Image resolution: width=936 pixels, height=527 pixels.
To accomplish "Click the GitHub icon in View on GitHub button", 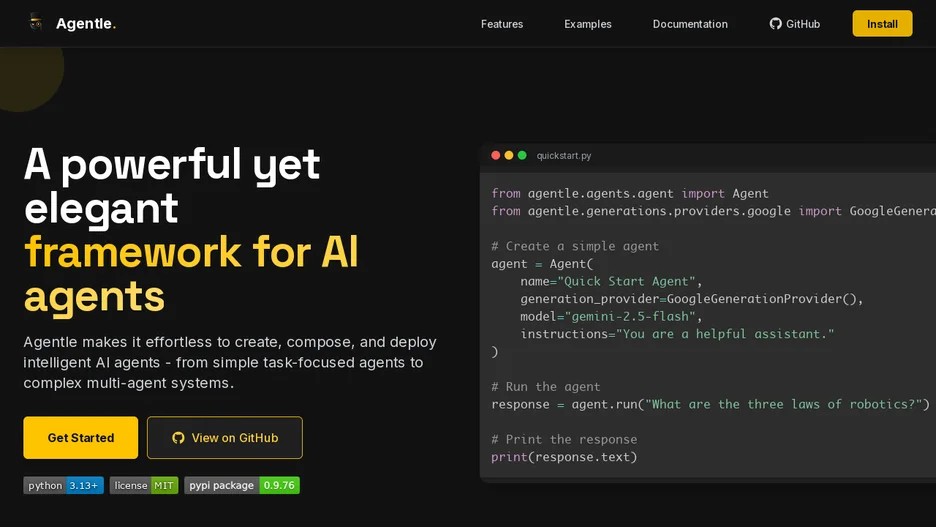I will (x=178, y=437).
